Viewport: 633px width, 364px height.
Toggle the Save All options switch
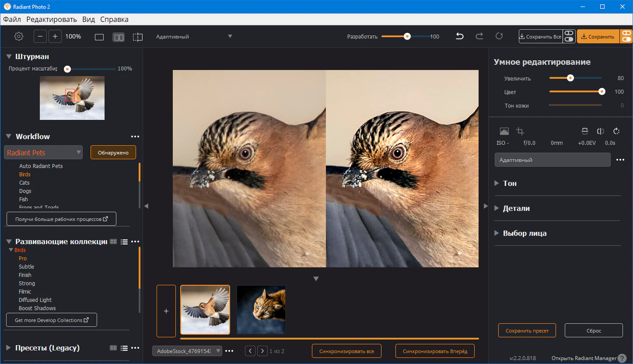click(x=569, y=37)
